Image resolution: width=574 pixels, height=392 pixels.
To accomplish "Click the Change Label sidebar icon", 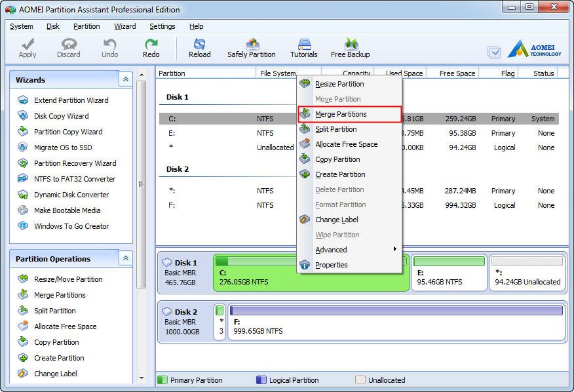I will pyautogui.click(x=23, y=374).
